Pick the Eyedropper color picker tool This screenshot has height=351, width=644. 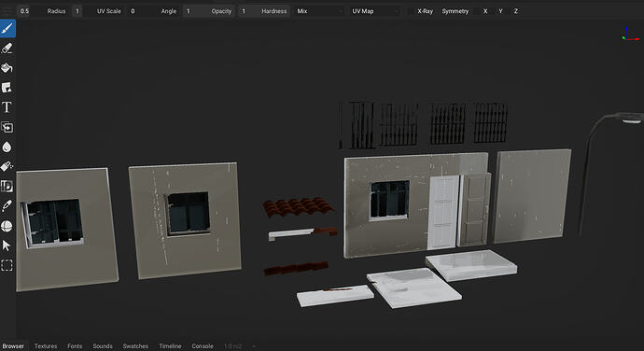[7, 206]
